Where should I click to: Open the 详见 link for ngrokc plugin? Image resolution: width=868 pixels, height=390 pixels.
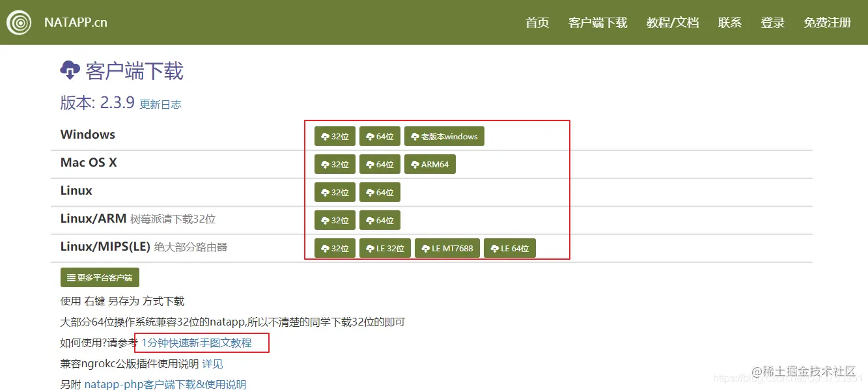pos(212,363)
